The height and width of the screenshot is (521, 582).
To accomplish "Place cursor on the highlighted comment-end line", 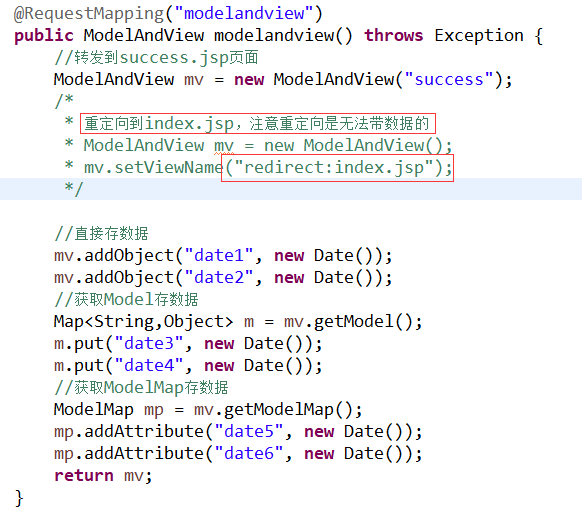I will tap(291, 189).
